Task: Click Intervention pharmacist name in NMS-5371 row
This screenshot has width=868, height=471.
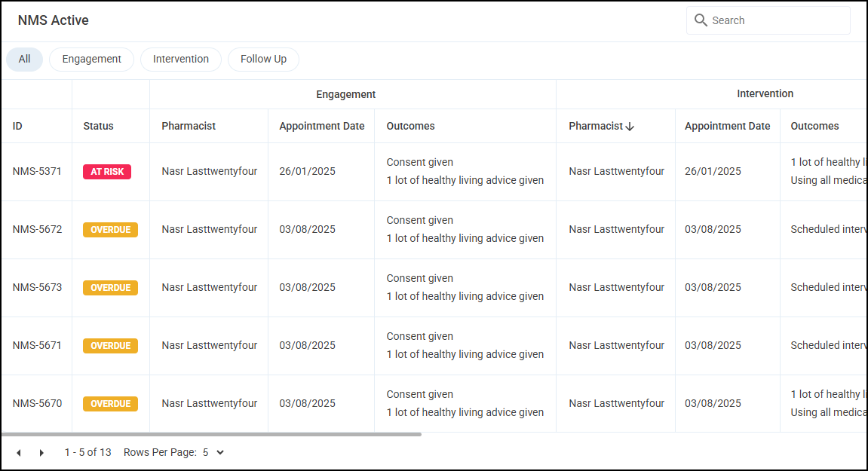Action: click(x=616, y=172)
